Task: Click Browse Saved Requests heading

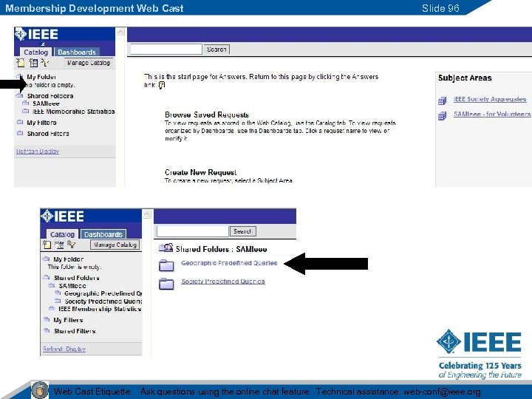Action: point(207,115)
